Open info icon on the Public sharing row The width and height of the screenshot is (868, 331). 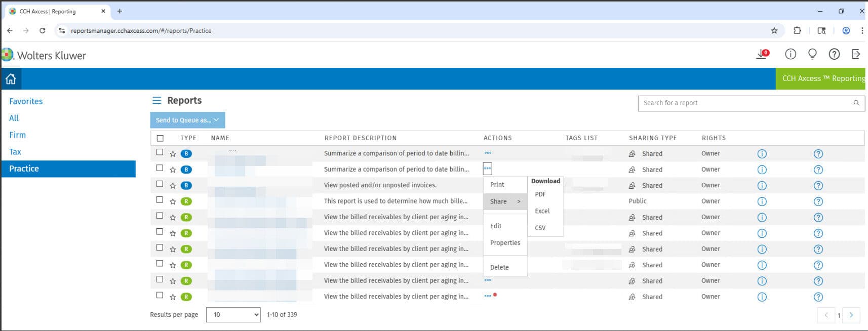click(x=762, y=201)
